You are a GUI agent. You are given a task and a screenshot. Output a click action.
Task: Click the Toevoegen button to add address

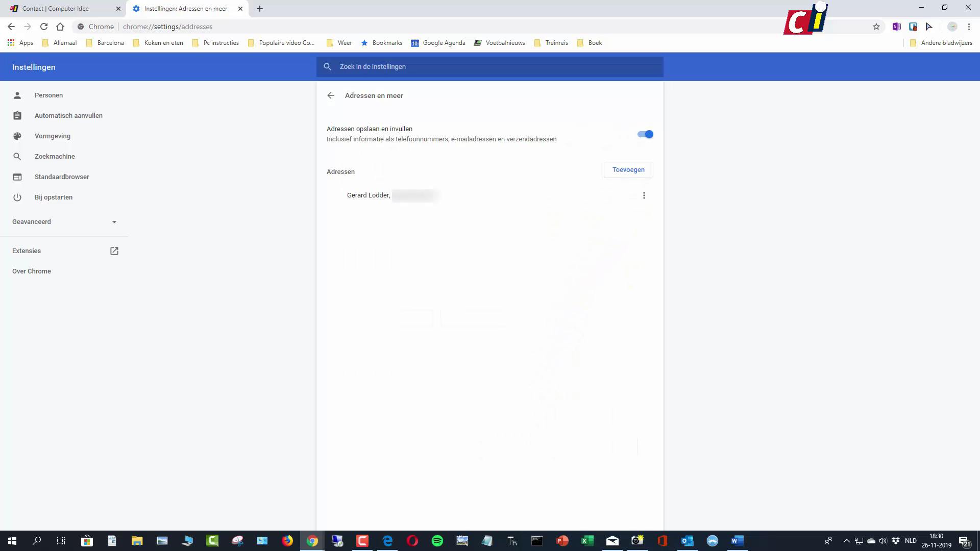(628, 169)
